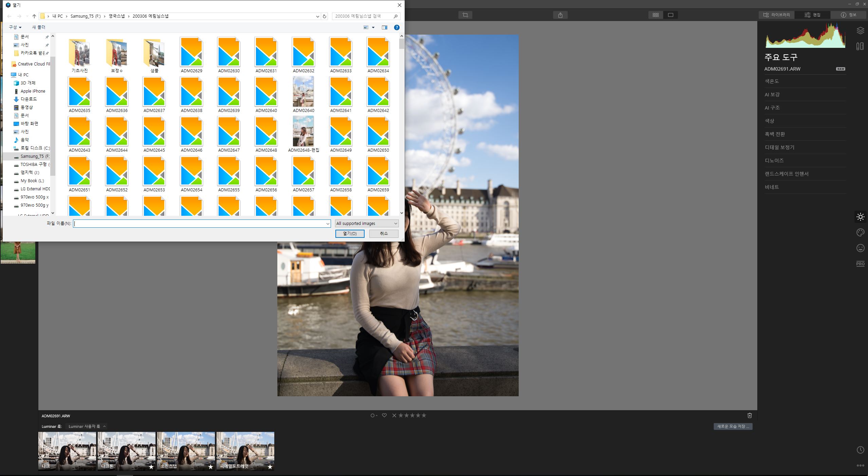Switch to single image view
The height and width of the screenshot is (476, 868).
point(670,15)
